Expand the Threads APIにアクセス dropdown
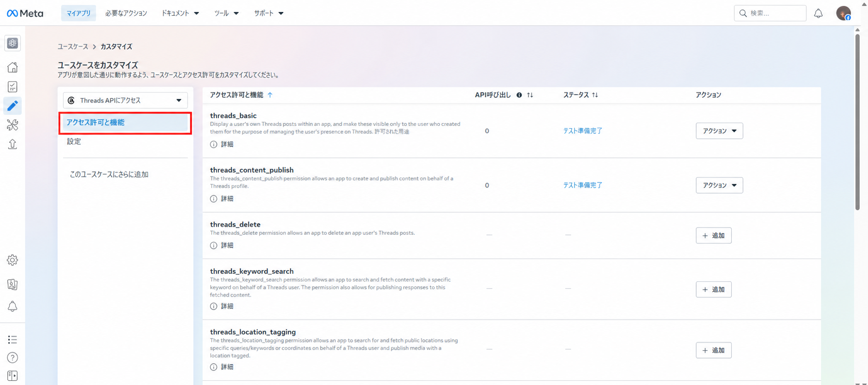 (x=125, y=101)
